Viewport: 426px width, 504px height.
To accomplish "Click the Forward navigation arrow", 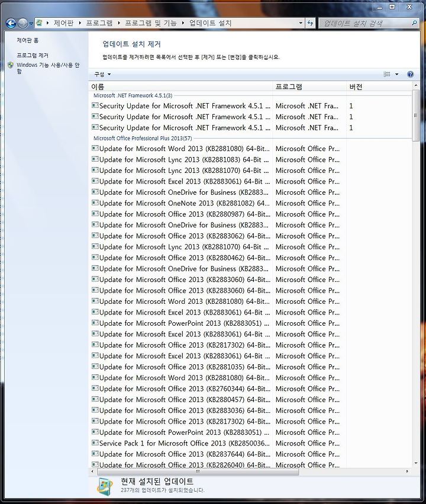I will [22, 23].
